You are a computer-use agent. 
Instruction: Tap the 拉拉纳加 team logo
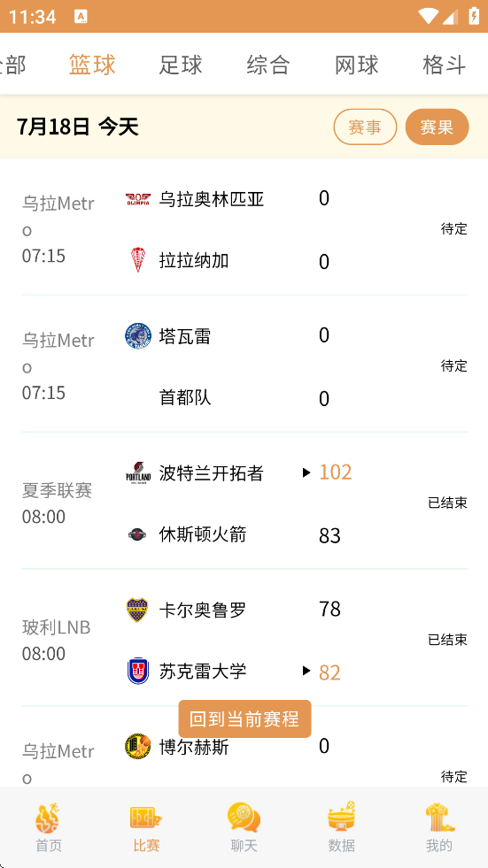coord(137,259)
